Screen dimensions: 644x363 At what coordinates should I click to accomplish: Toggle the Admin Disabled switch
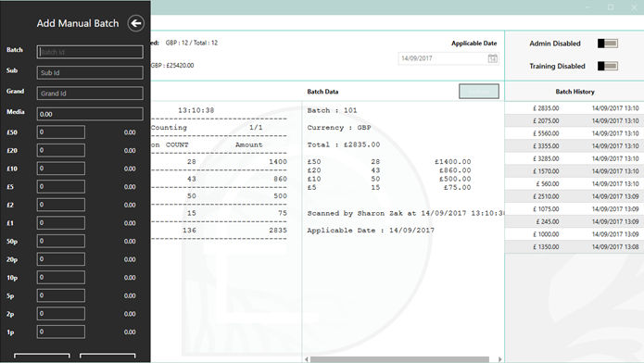click(x=608, y=44)
